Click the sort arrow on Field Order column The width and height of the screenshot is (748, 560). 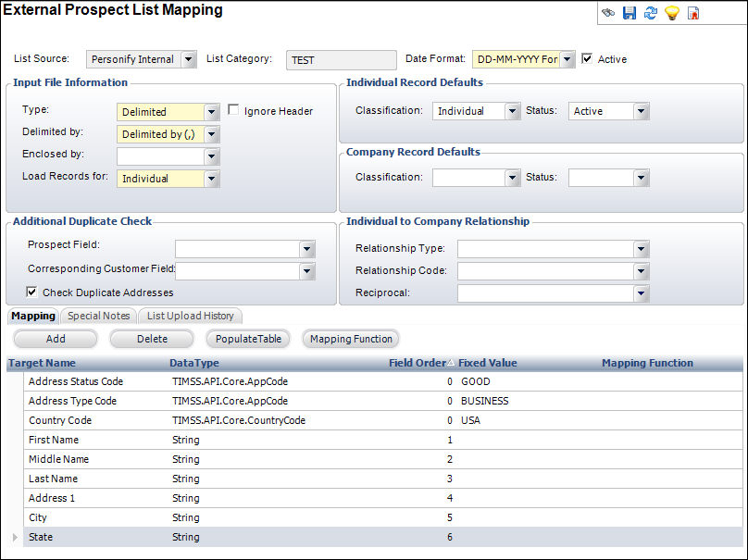tap(451, 363)
